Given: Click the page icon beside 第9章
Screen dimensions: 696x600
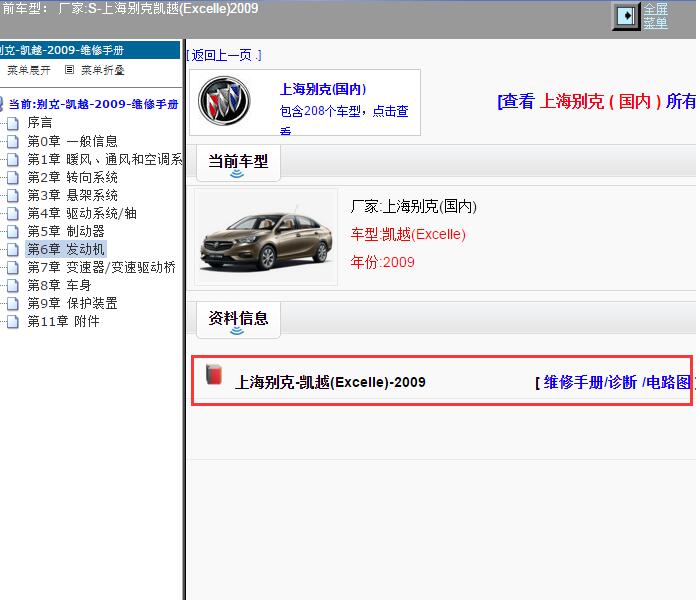Looking at the screenshot, I should (13, 304).
